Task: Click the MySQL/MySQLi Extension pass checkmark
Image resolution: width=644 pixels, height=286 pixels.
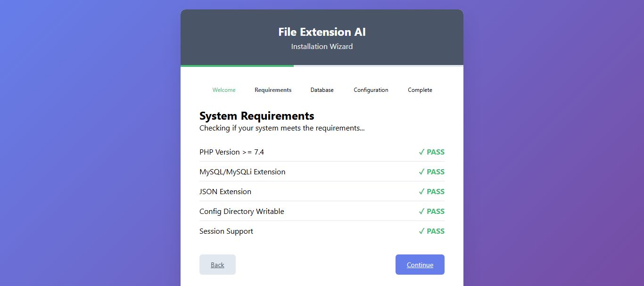Action: coord(422,172)
